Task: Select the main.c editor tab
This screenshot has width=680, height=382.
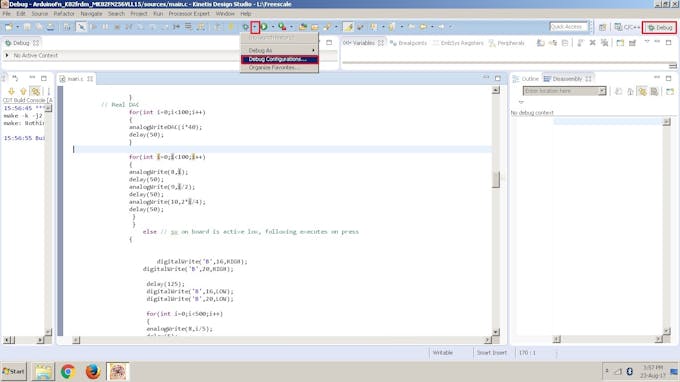Action: click(76, 79)
